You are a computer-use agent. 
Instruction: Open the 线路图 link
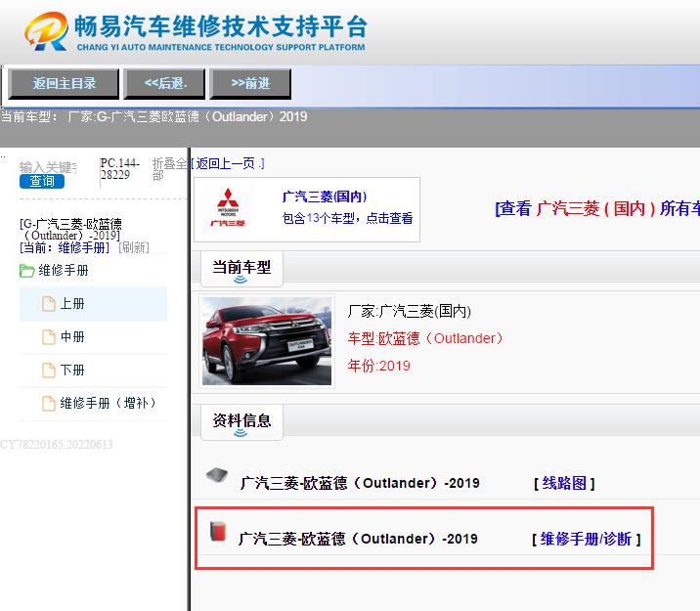pyautogui.click(x=564, y=483)
